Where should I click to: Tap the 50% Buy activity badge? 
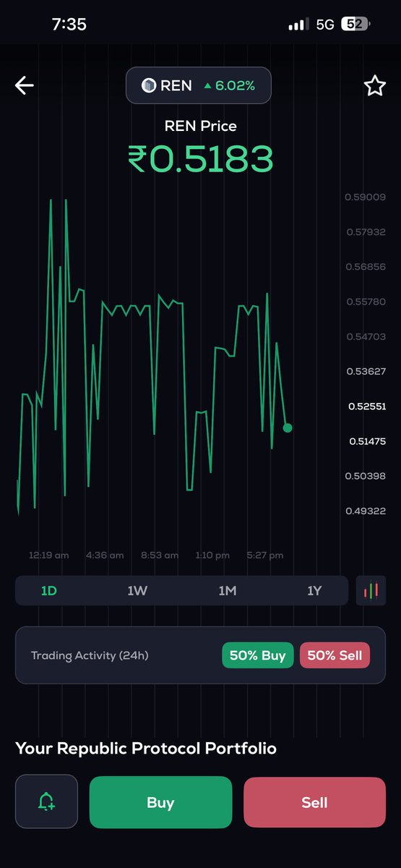(x=258, y=655)
